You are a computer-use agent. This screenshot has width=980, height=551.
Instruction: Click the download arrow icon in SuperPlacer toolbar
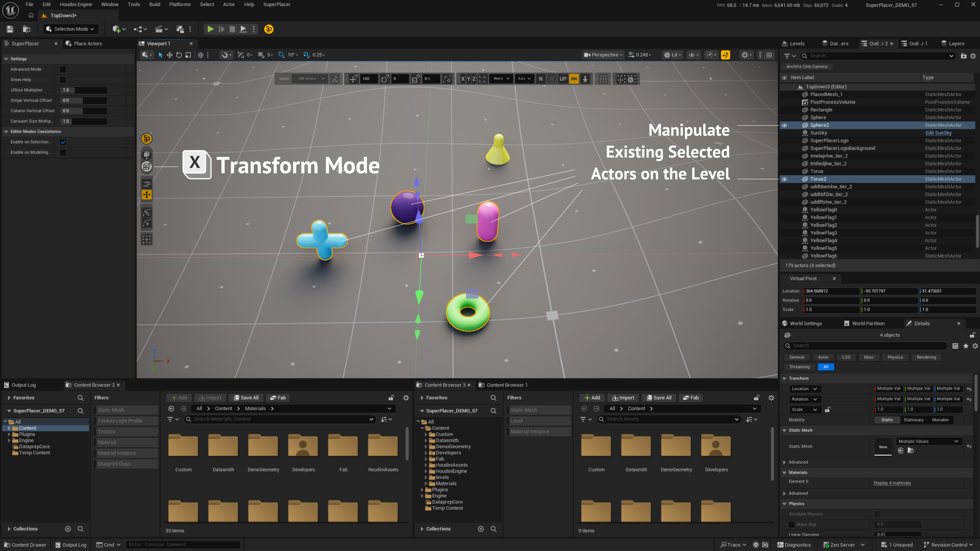tap(585, 79)
